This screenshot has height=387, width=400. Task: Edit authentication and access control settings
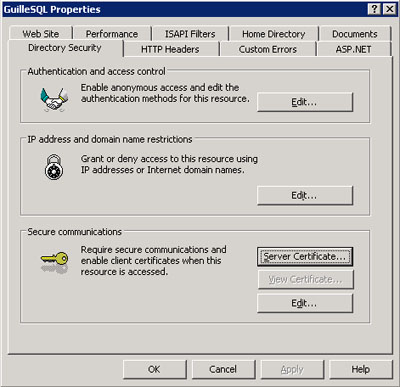pyautogui.click(x=305, y=102)
